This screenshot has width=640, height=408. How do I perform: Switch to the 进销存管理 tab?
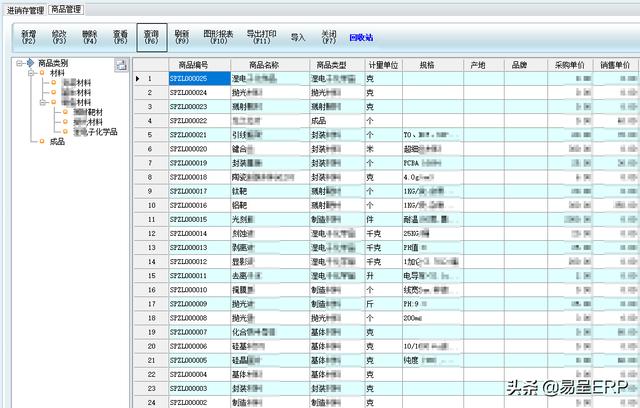pyautogui.click(x=25, y=9)
